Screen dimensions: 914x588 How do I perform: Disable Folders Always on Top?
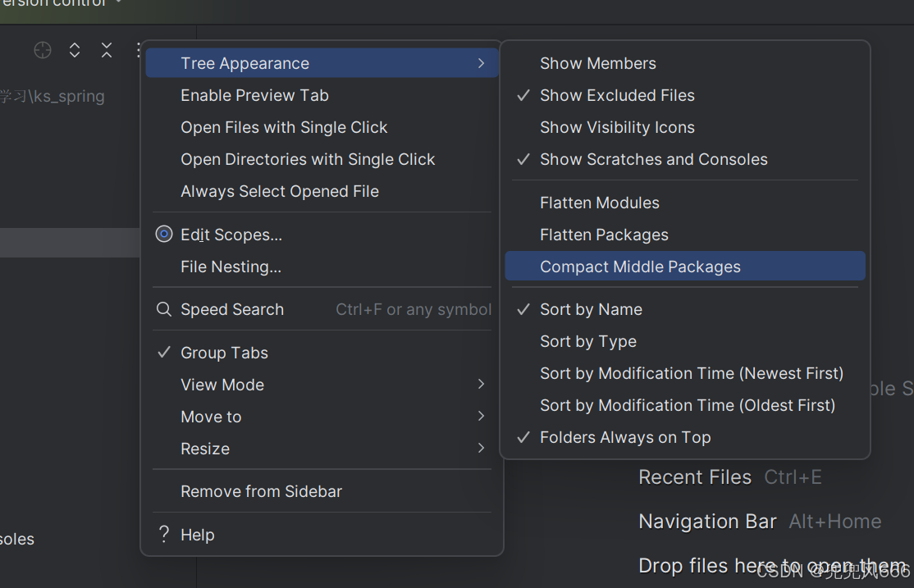point(624,437)
